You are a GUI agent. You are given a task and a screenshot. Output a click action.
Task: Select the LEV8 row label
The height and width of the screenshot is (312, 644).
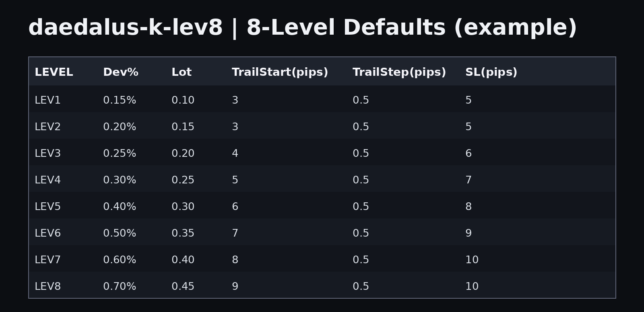pyautogui.click(x=47, y=287)
